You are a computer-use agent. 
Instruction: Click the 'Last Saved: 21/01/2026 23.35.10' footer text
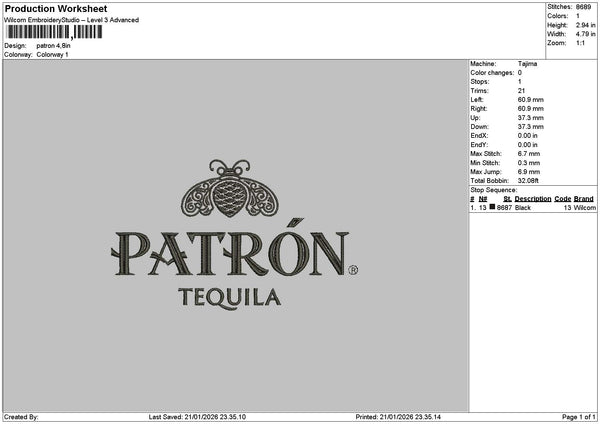[x=197, y=417]
